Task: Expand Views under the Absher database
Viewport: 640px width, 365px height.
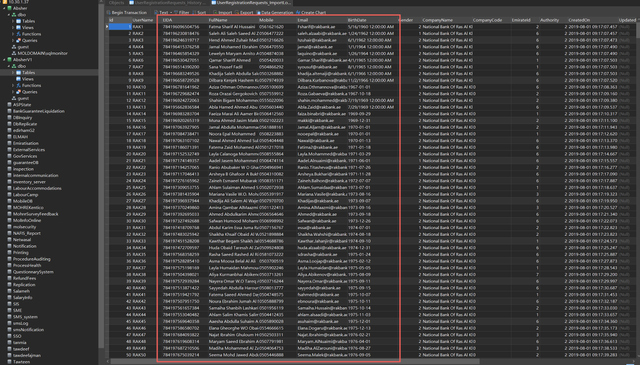Action: 13,28
